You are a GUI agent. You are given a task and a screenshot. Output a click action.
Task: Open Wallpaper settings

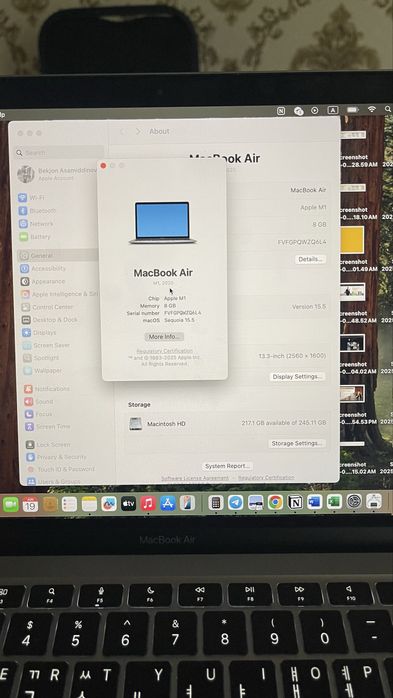43,370
